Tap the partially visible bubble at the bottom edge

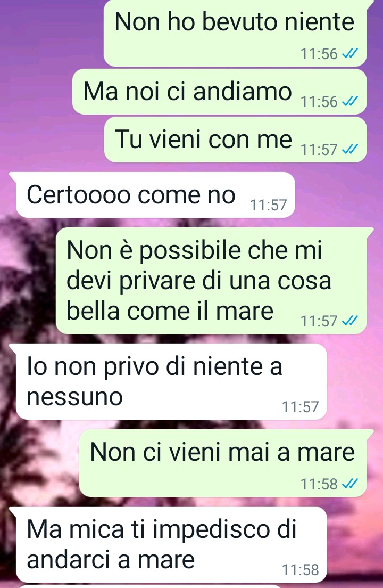coord(150,586)
